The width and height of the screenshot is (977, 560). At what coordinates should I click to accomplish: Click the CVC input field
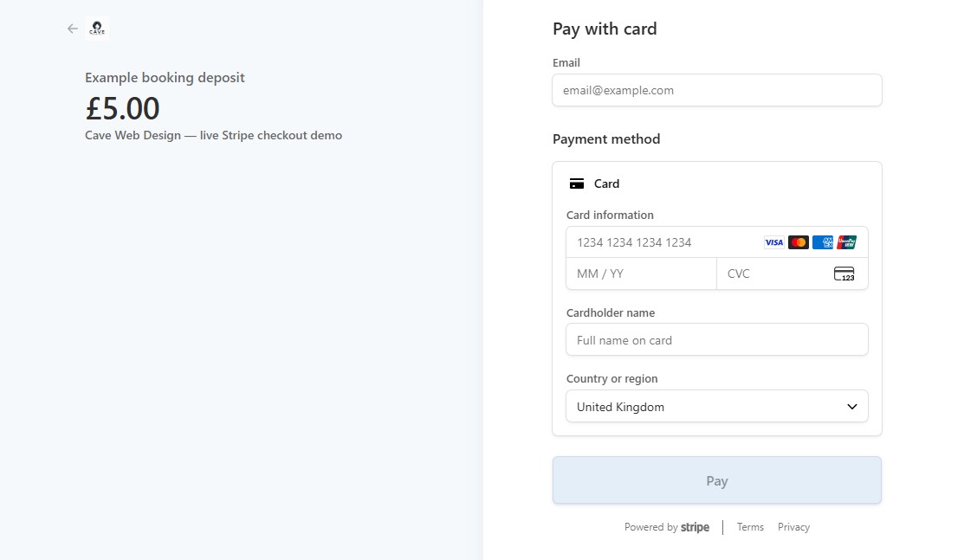tap(792, 274)
